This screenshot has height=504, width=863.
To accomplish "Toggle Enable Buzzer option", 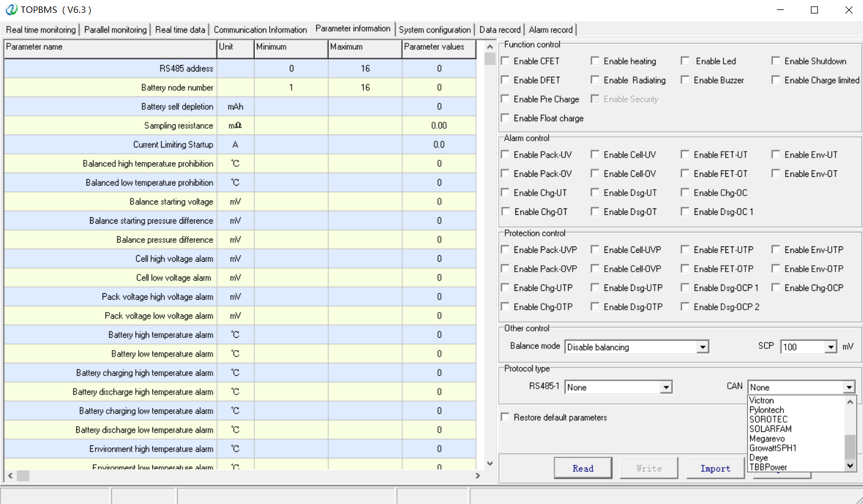I will (x=686, y=80).
